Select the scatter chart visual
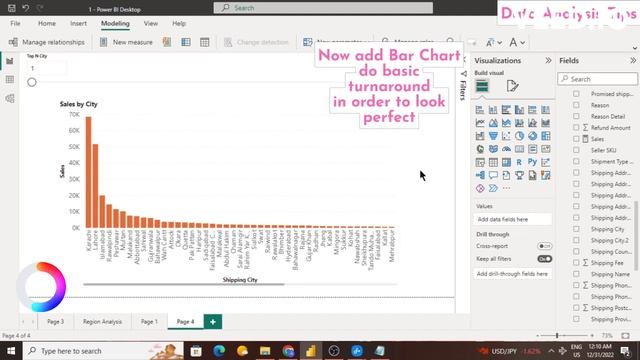The width and height of the screenshot is (640, 360). click(506, 136)
